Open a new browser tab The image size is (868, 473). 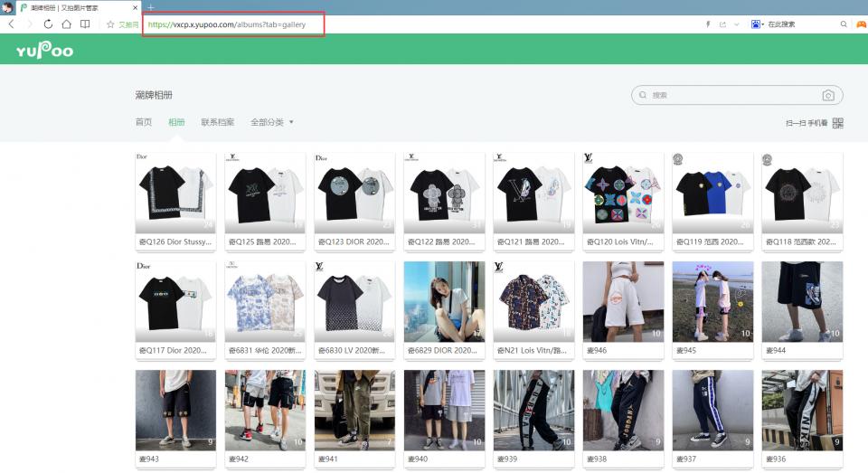pyautogui.click(x=151, y=6)
